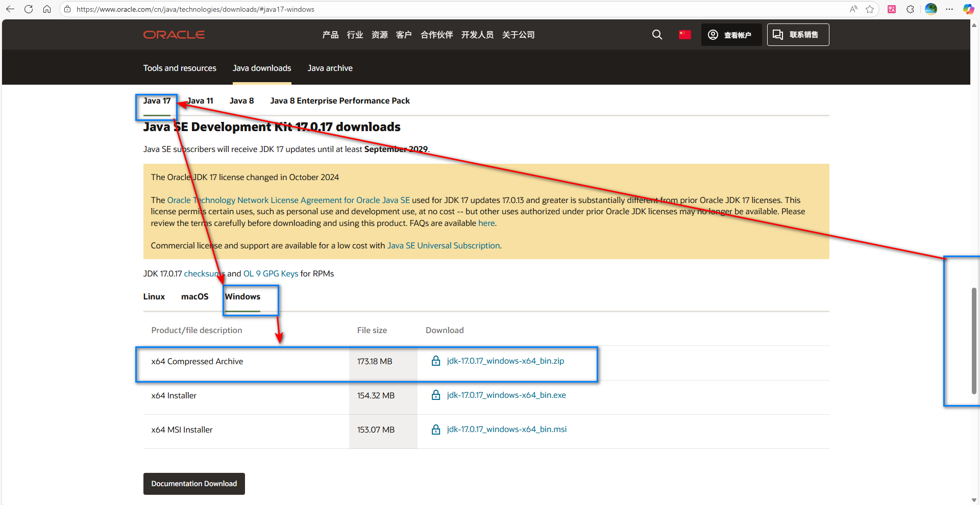This screenshot has height=505, width=980.
Task: Select the macOS platform tab
Action: coord(195,297)
